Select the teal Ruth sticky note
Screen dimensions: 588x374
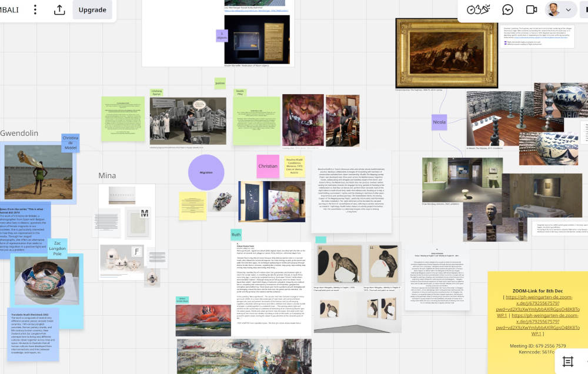tap(236, 235)
